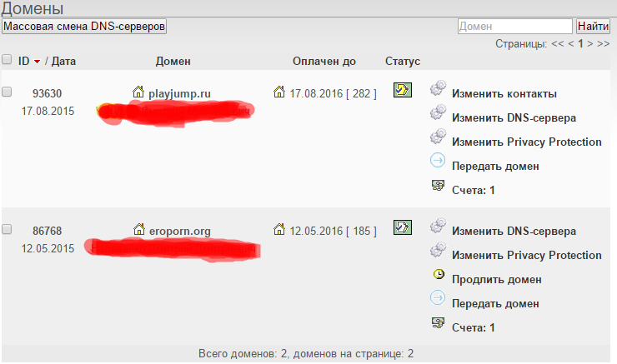Image resolution: width=617 pixels, height=364 pixels.
Task: Click the date 17.08.2015
Action: [48, 111]
